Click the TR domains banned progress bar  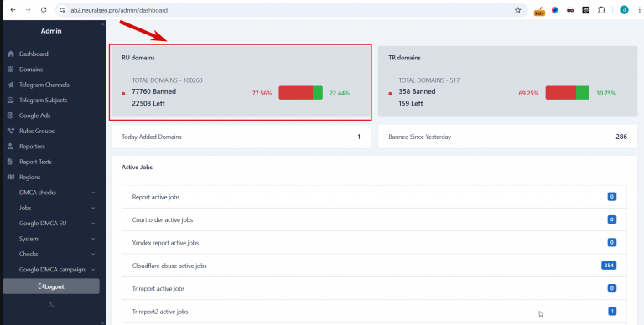[x=567, y=93]
